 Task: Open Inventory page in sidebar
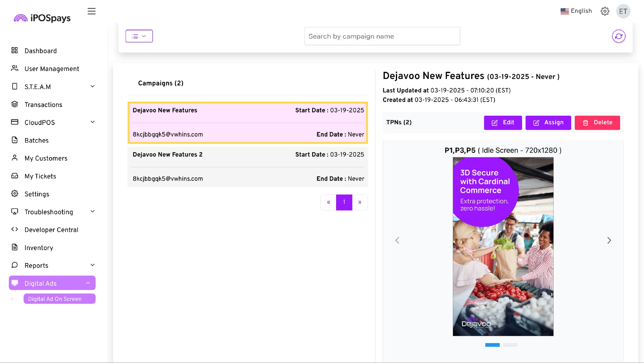pyautogui.click(x=39, y=248)
